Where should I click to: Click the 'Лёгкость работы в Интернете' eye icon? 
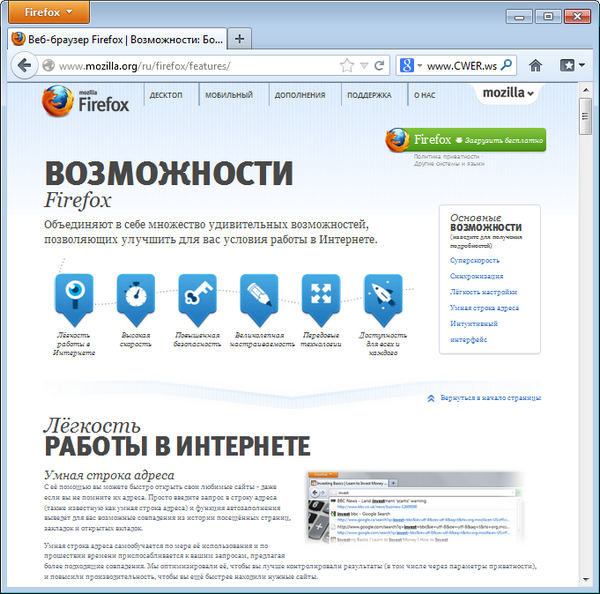coord(73,294)
